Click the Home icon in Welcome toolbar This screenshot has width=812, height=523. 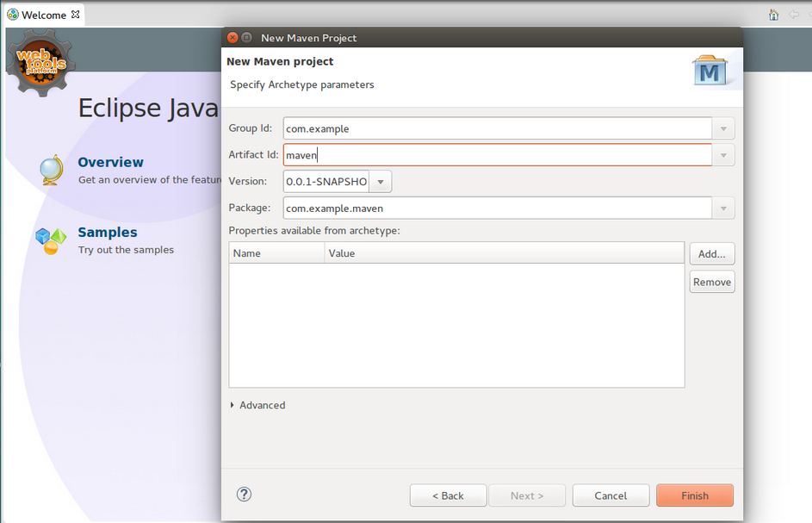(773, 15)
